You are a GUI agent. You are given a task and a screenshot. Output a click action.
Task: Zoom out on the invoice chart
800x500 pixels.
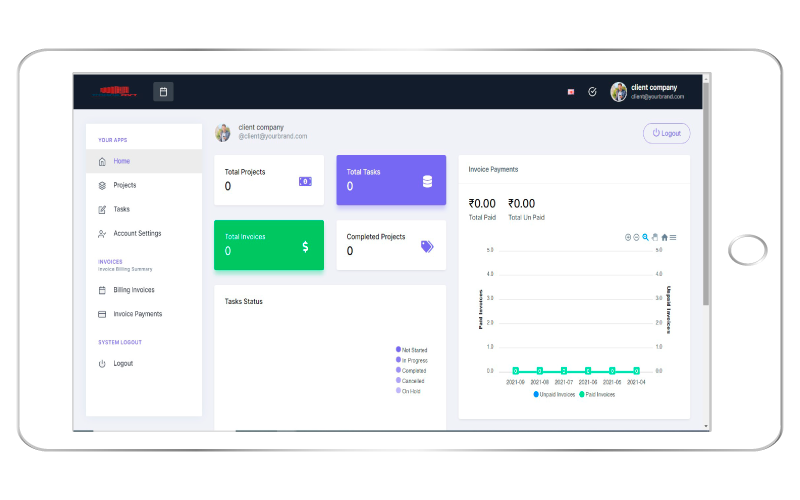click(x=636, y=237)
